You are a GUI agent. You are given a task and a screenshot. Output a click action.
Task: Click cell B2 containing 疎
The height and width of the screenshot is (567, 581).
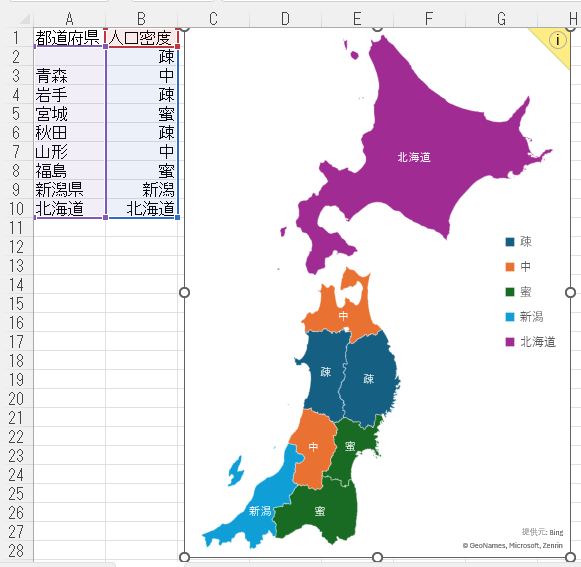[141, 57]
